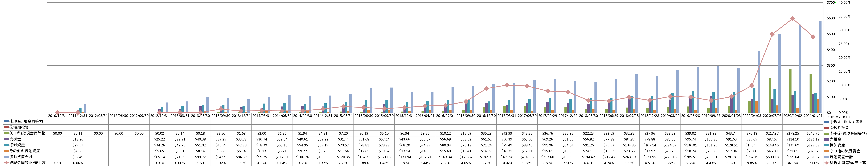Click the cell showing $278.25
This screenshot has width=868, height=166.
(x=793, y=133)
